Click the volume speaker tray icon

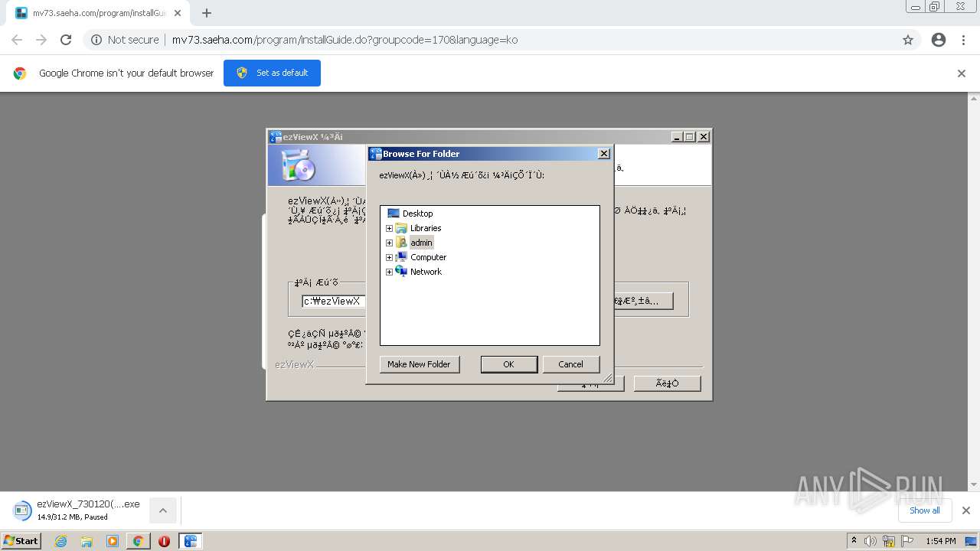click(871, 541)
